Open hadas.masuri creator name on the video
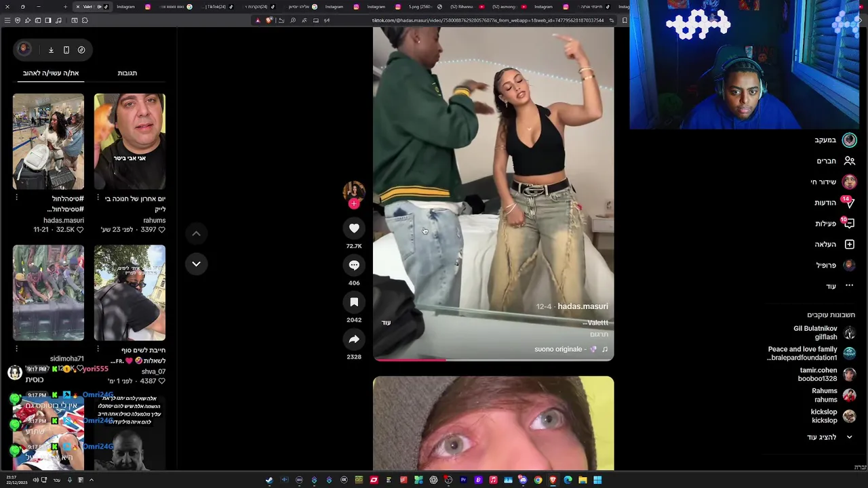This screenshot has width=868, height=488. [x=583, y=306]
